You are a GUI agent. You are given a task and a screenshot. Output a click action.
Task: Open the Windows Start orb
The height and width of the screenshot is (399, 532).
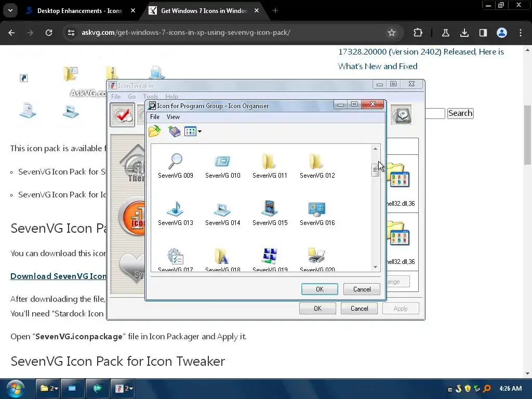click(x=15, y=388)
